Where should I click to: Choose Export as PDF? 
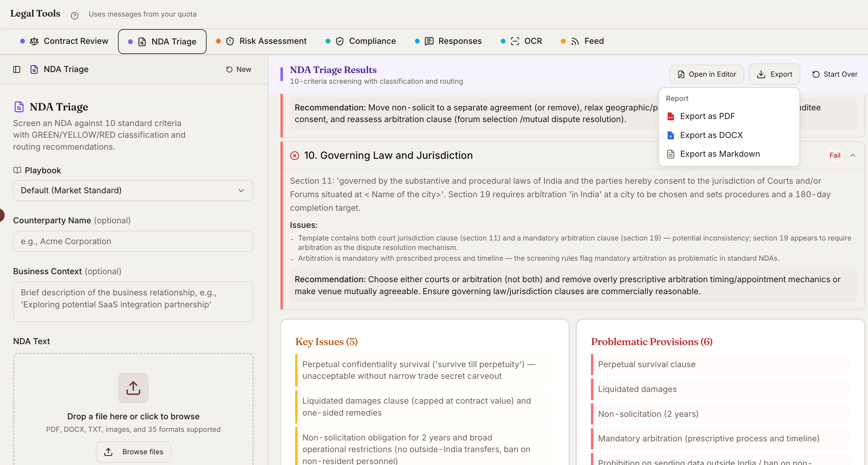pyautogui.click(x=729, y=116)
